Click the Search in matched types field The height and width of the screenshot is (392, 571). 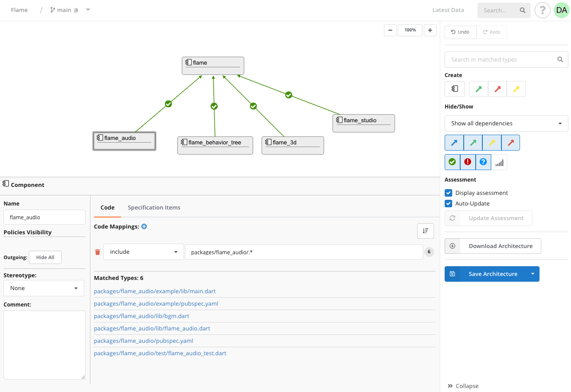click(x=506, y=59)
